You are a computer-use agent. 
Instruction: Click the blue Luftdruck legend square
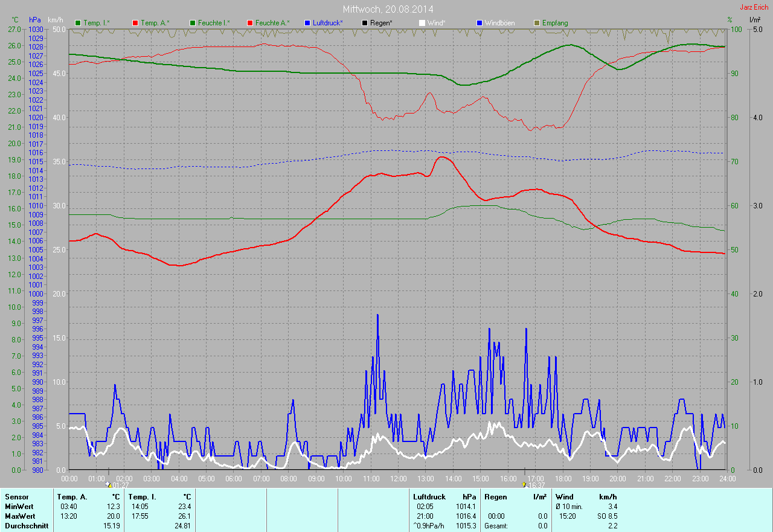(x=307, y=23)
